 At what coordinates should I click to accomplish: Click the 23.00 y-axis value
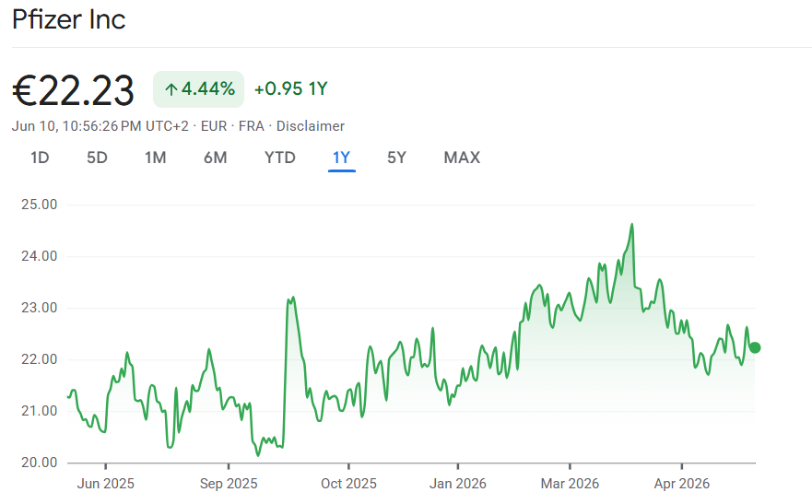(40, 308)
